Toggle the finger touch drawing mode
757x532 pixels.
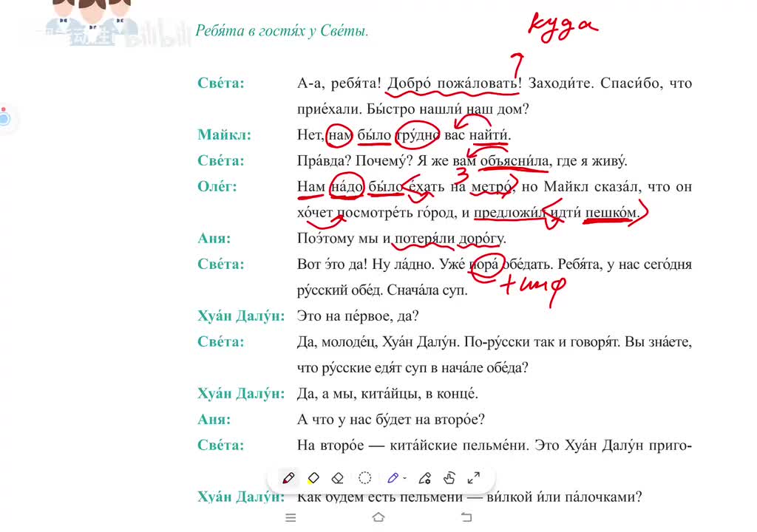[x=449, y=478]
